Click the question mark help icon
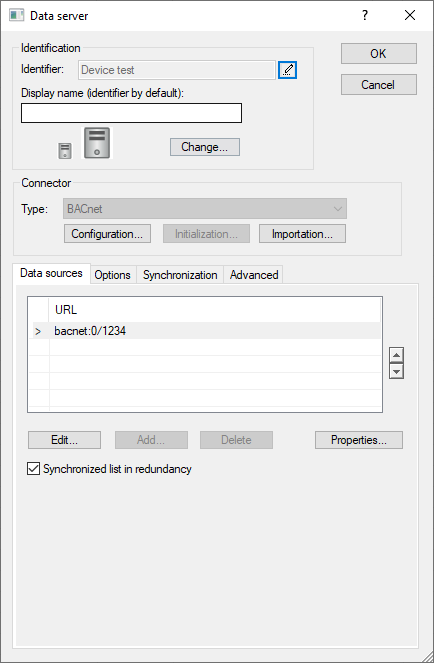The width and height of the screenshot is (434, 663). click(365, 16)
